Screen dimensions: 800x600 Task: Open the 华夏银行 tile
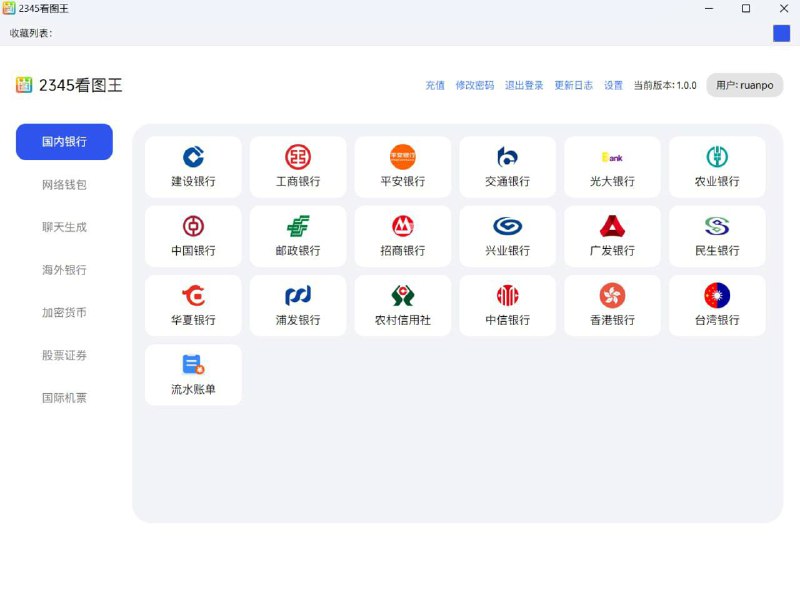193,306
